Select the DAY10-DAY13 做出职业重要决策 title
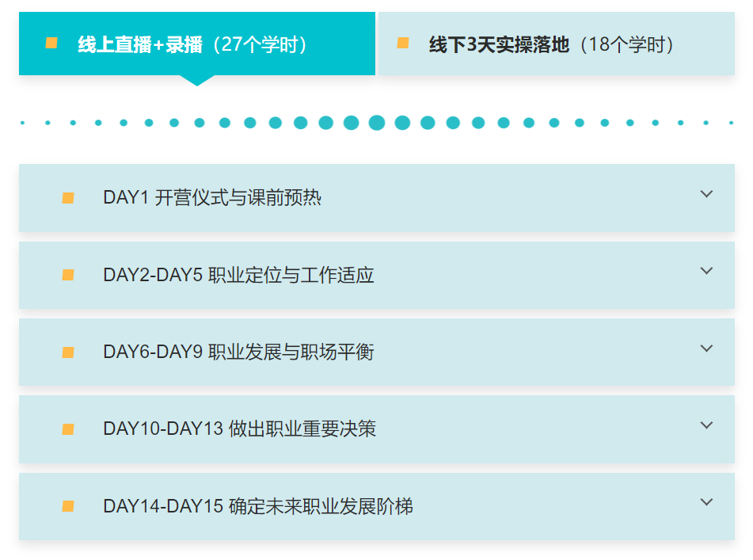753x560 pixels. tap(239, 429)
